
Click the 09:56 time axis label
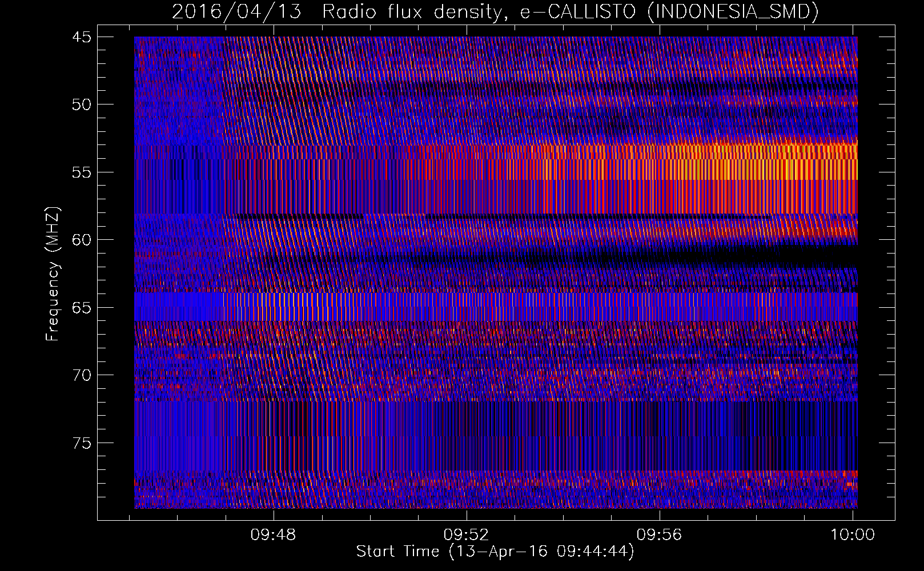tap(660, 534)
